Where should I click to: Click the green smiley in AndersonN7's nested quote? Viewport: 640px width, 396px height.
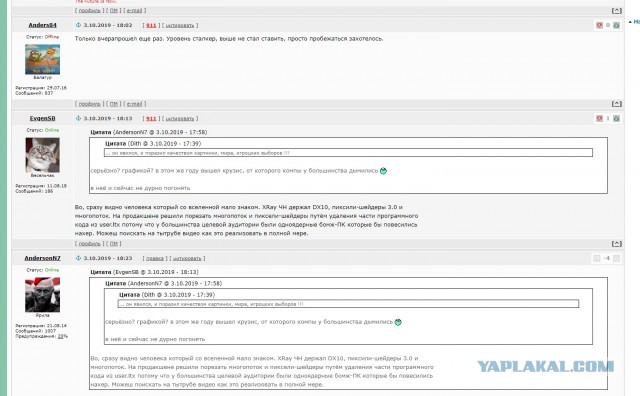398,322
